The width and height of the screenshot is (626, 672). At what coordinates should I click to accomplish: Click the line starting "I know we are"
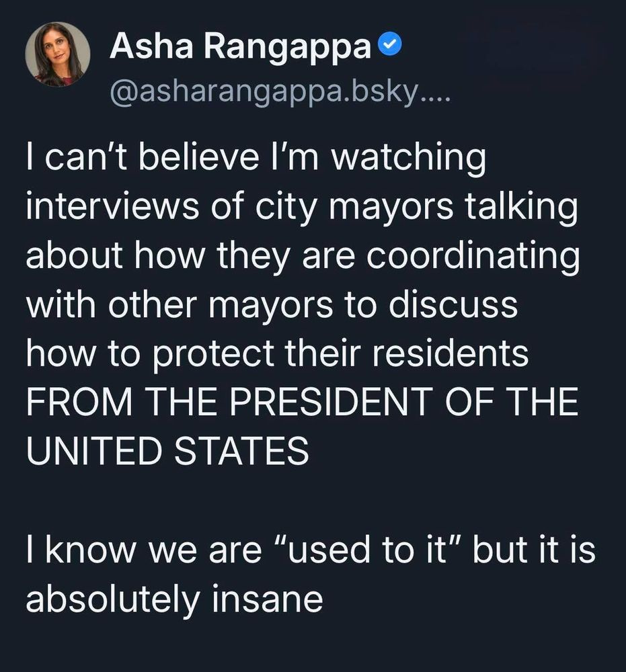point(311,550)
